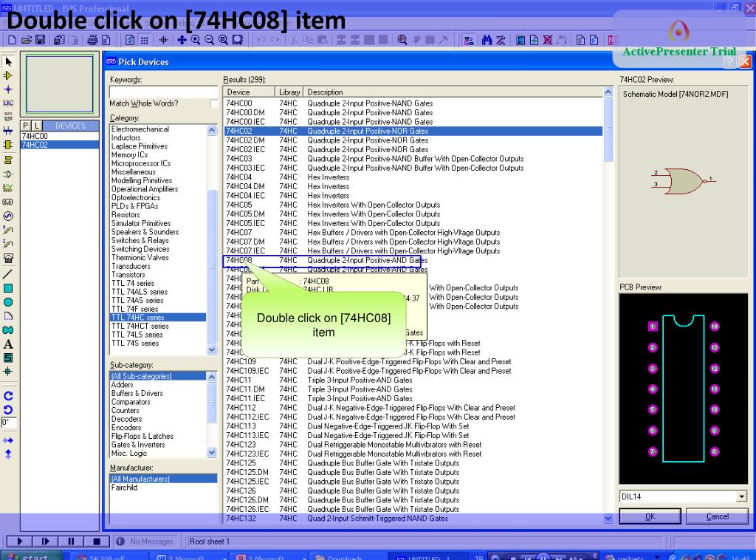Click the Description column header
Screen dimensions: 756x560
coord(453,92)
